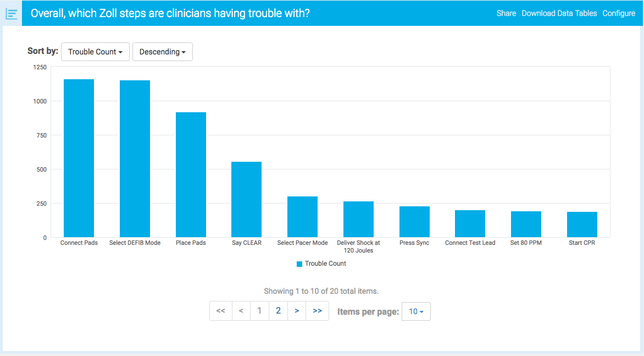Click the 'Trouble Count' legend text

(x=325, y=264)
